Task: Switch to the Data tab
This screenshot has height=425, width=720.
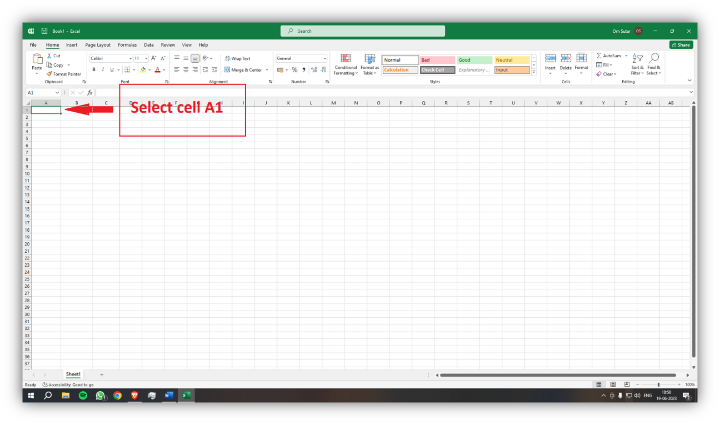Action: click(x=149, y=45)
